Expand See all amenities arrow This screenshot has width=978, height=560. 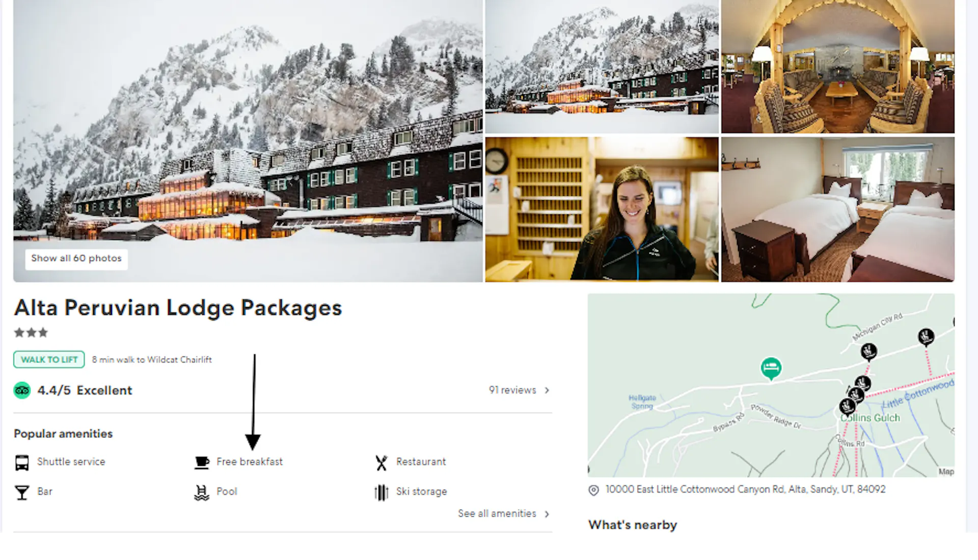tap(547, 514)
